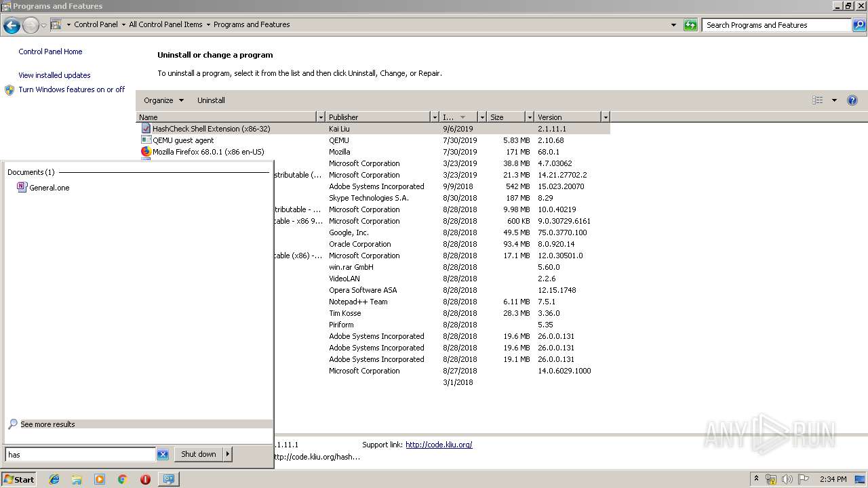Click the OneNote icon of General.one
The image size is (868, 488).
pos(22,187)
